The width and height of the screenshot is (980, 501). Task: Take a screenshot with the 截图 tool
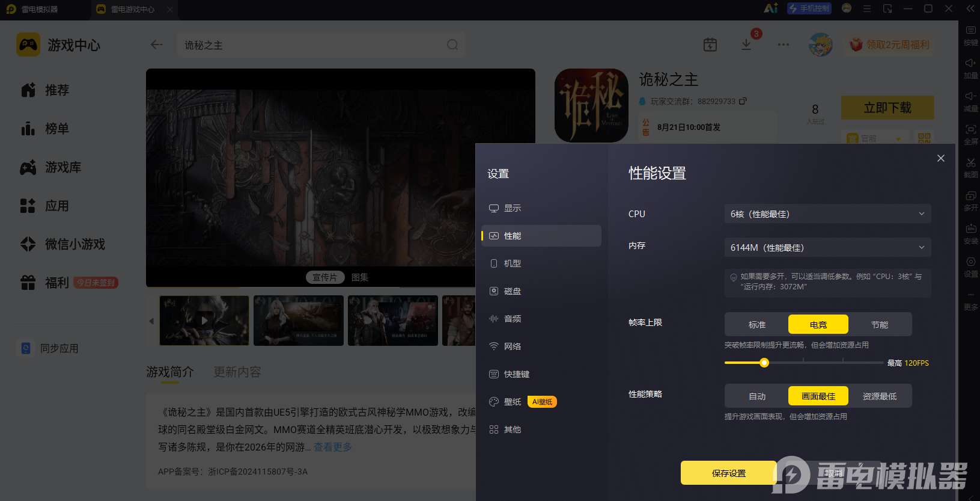[x=970, y=167]
